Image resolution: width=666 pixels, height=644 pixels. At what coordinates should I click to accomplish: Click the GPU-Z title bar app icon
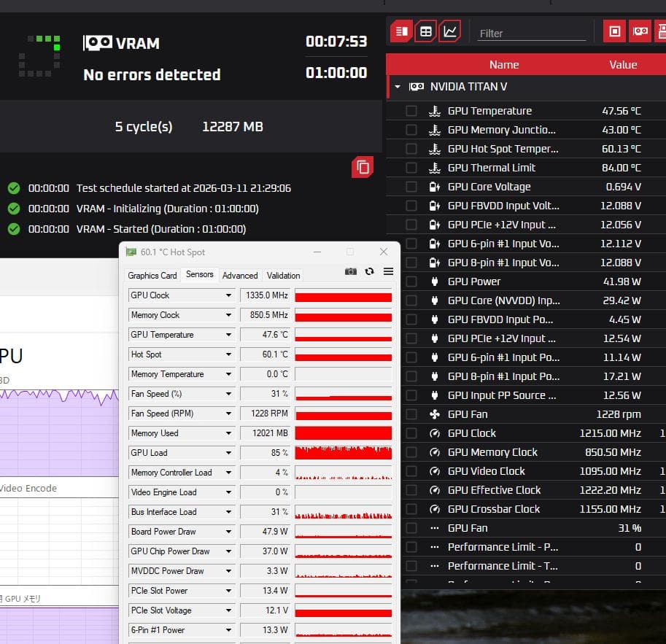[x=131, y=252]
